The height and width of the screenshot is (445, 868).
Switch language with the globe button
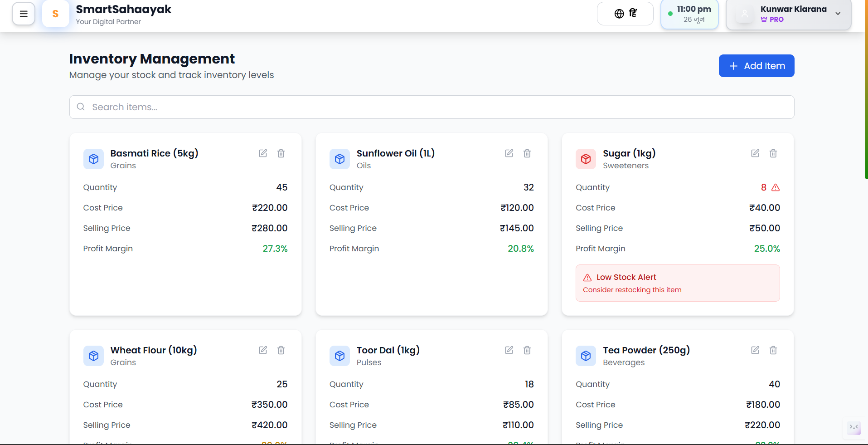[x=625, y=14]
